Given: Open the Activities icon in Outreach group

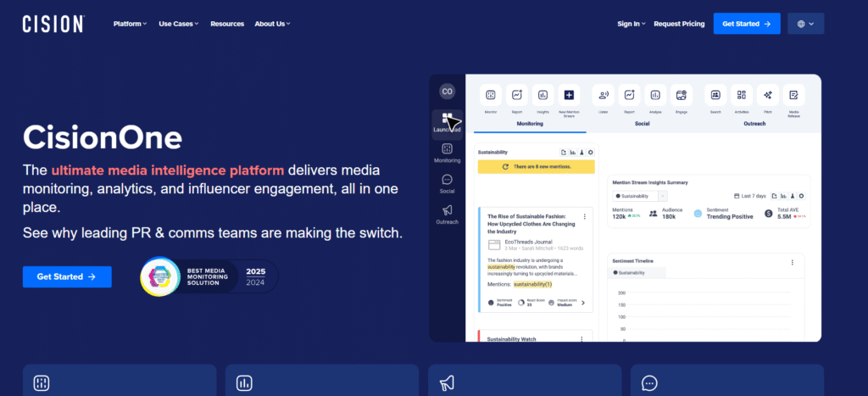Looking at the screenshot, I should click(742, 96).
